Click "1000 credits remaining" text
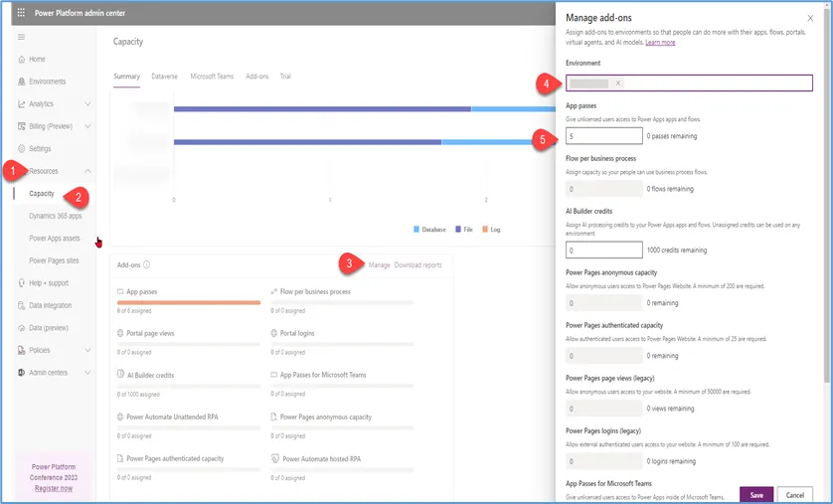Image resolution: width=833 pixels, height=504 pixels. click(677, 250)
